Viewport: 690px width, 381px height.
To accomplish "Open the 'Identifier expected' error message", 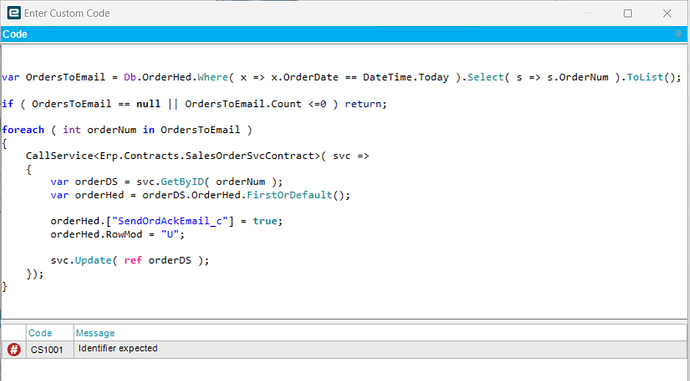I will click(x=118, y=348).
